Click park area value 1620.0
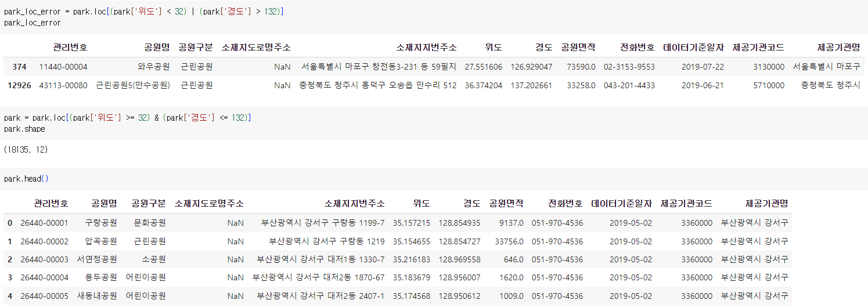Viewport: 868px width, 307px height. coord(512,277)
